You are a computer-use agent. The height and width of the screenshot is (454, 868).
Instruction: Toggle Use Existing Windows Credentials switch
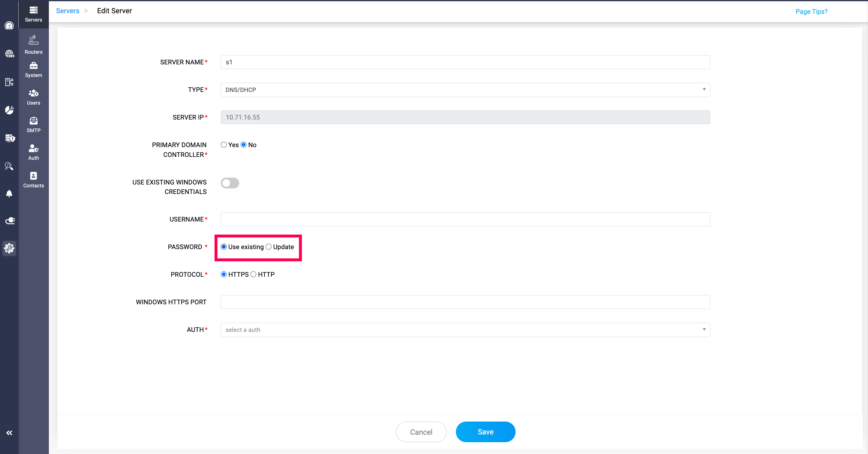[x=230, y=183]
